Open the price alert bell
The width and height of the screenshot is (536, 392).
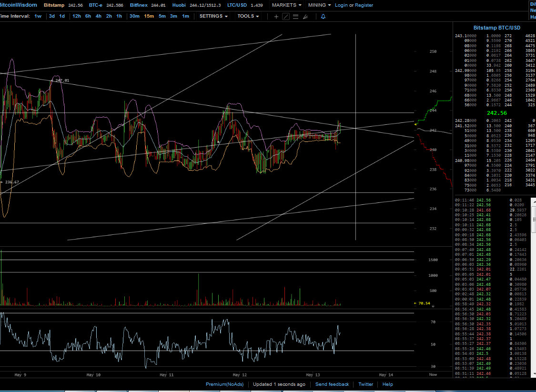[323, 16]
